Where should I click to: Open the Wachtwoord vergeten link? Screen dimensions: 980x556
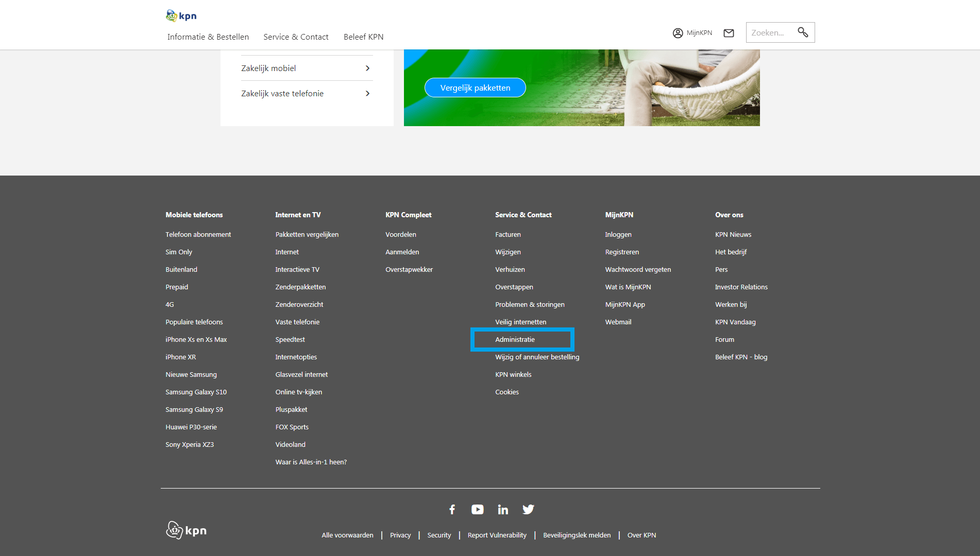click(x=638, y=269)
